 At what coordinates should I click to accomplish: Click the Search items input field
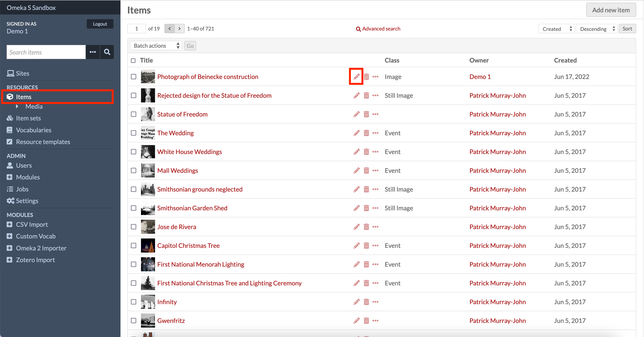pyautogui.click(x=46, y=52)
